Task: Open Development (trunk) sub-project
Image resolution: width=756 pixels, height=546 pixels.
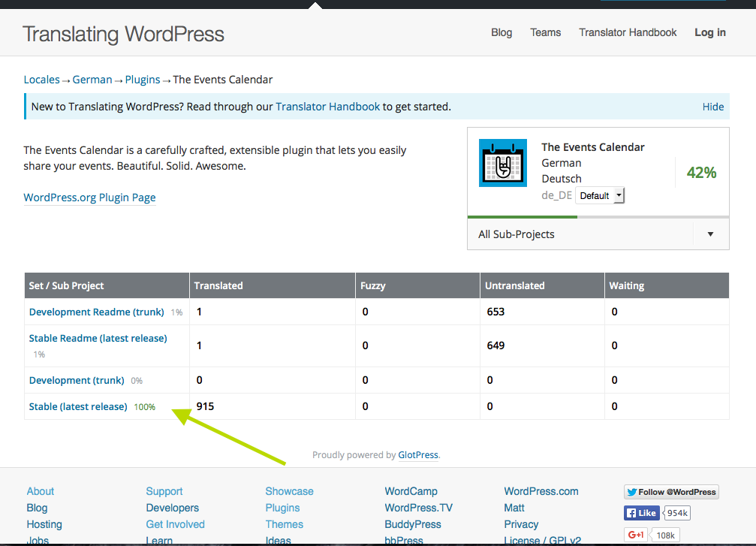Action: point(77,381)
